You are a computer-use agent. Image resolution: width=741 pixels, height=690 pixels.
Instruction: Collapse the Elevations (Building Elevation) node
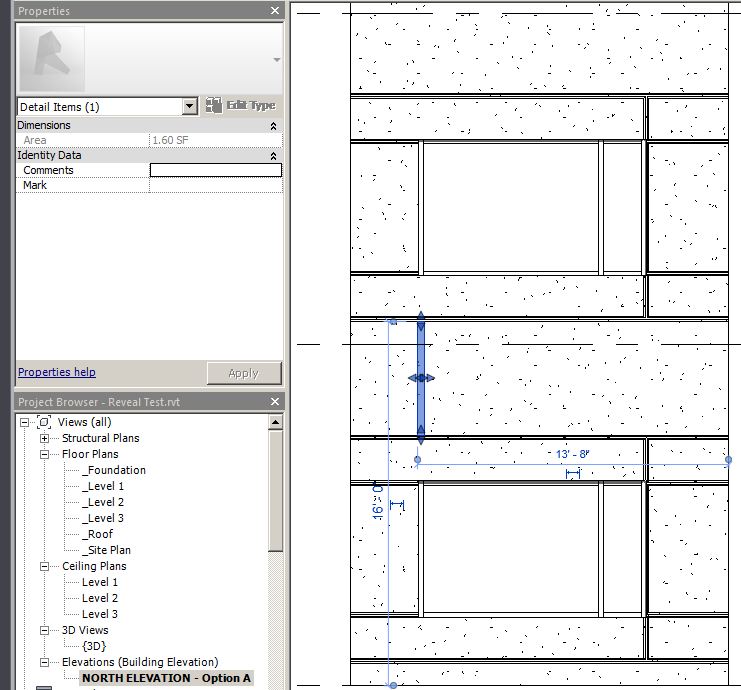point(44,663)
